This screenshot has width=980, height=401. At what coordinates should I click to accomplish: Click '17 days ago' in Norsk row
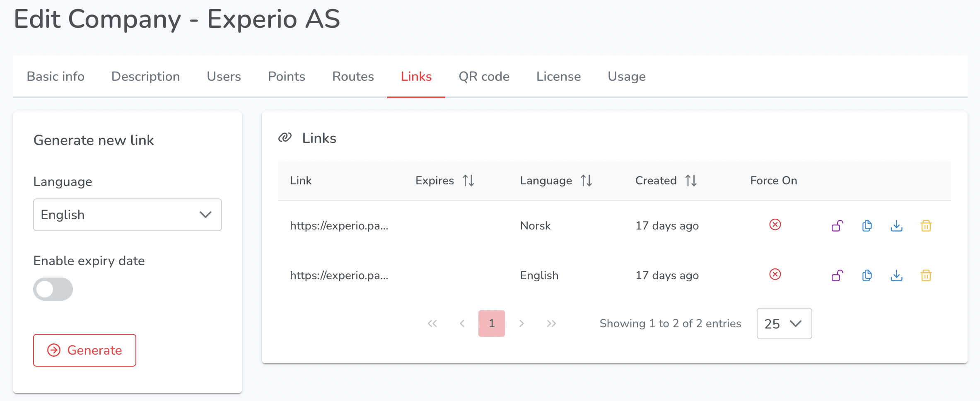667,226
